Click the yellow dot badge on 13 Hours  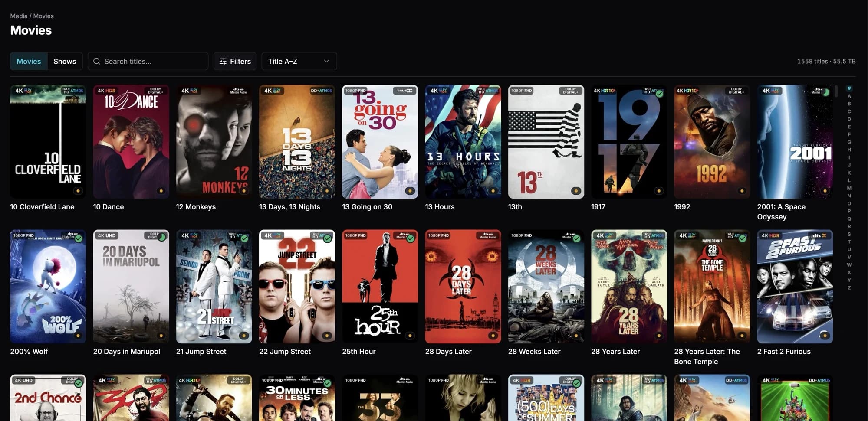click(x=493, y=191)
